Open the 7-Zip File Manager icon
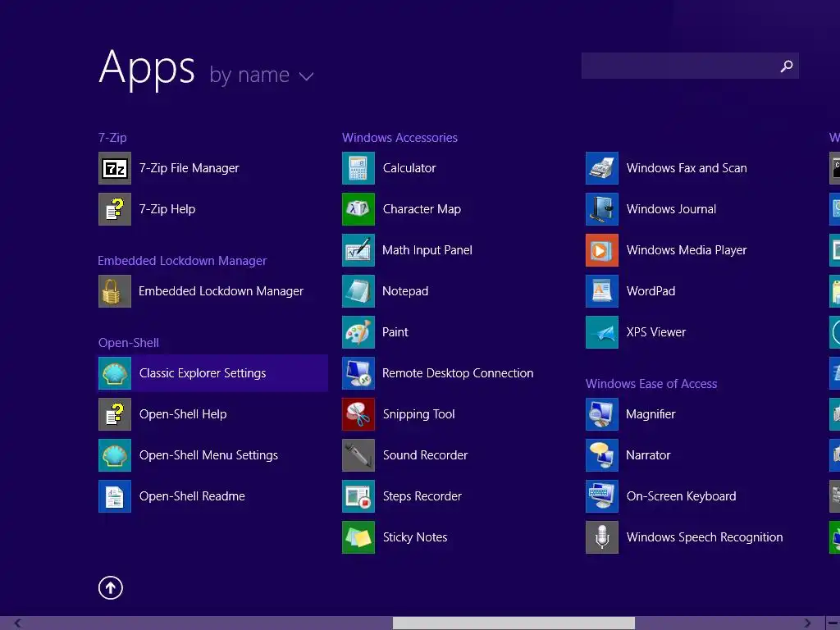The height and width of the screenshot is (630, 840). (115, 168)
